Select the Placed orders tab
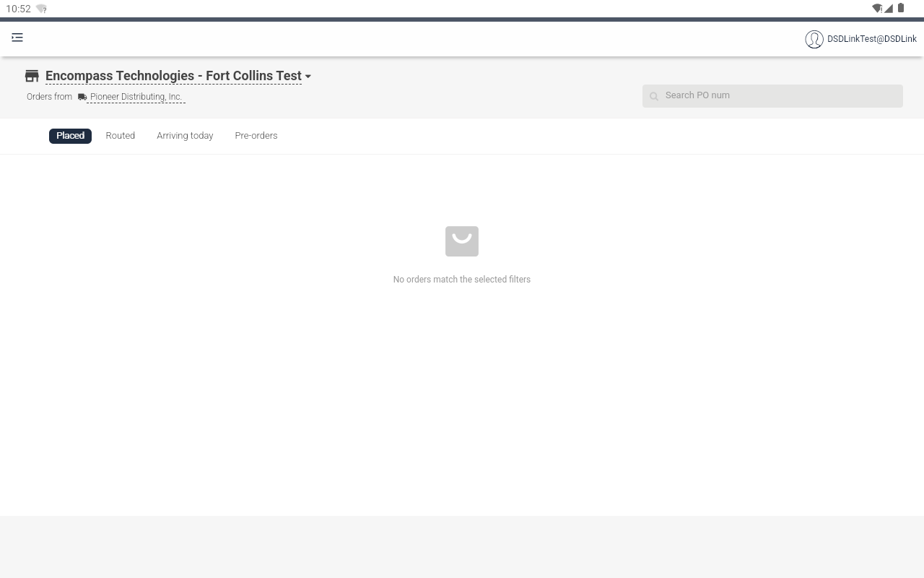The height and width of the screenshot is (578, 924). (70, 136)
